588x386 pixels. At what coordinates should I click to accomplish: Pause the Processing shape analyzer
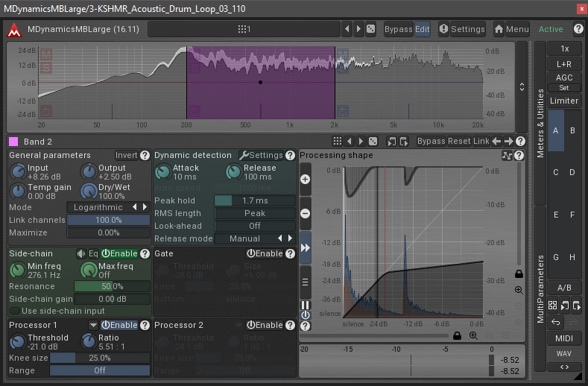[306, 306]
